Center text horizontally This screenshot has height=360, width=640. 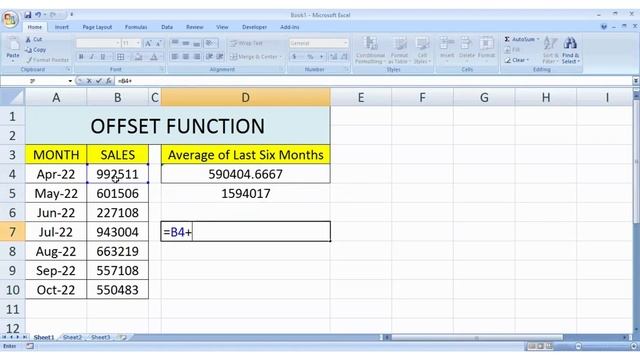point(185,56)
